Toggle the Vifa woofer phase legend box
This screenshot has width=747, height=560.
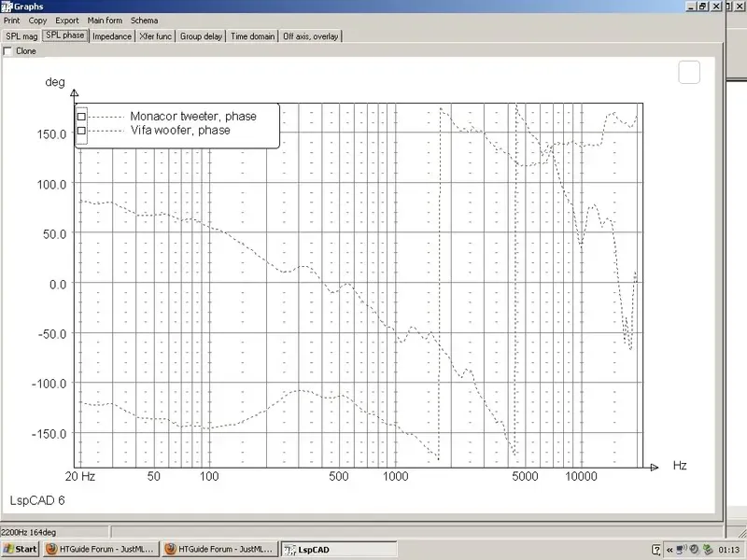(x=81, y=130)
